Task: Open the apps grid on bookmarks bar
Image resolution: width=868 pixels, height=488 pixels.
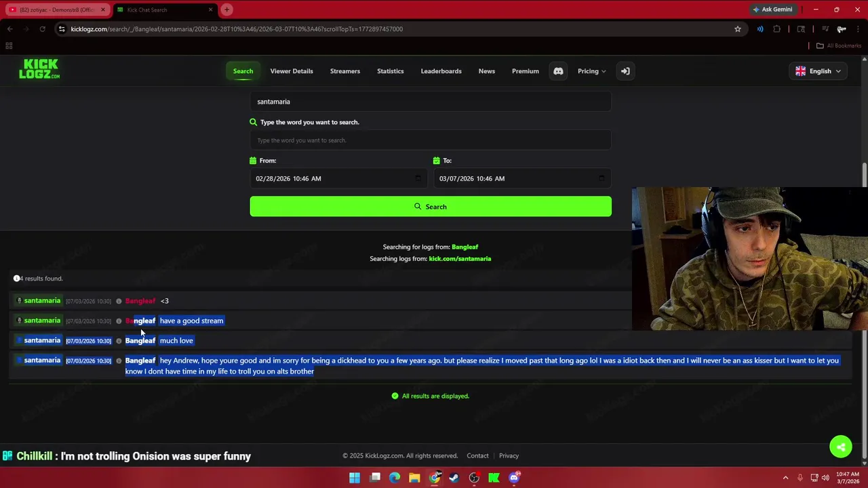Action: coord(9,45)
